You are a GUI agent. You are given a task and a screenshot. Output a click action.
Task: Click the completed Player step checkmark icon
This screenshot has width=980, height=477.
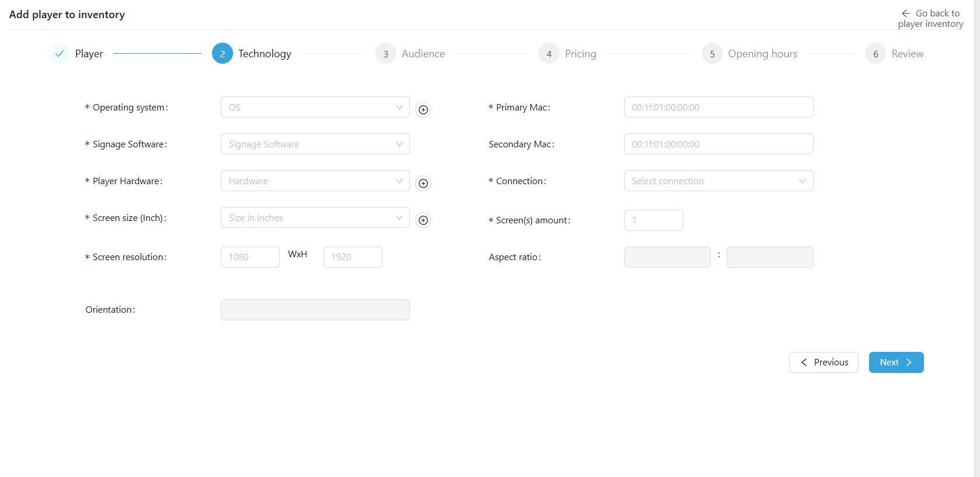point(59,54)
